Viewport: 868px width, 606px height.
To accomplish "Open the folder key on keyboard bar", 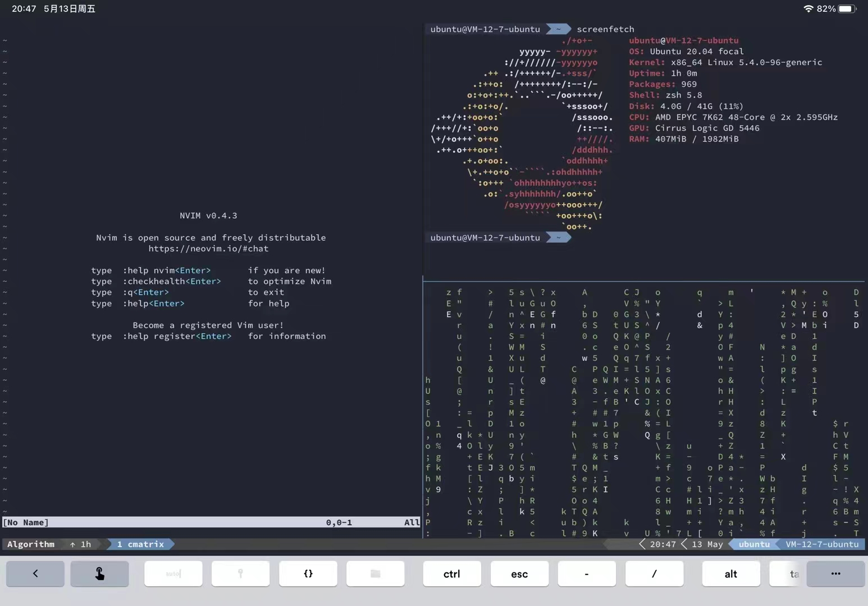I will click(x=376, y=573).
